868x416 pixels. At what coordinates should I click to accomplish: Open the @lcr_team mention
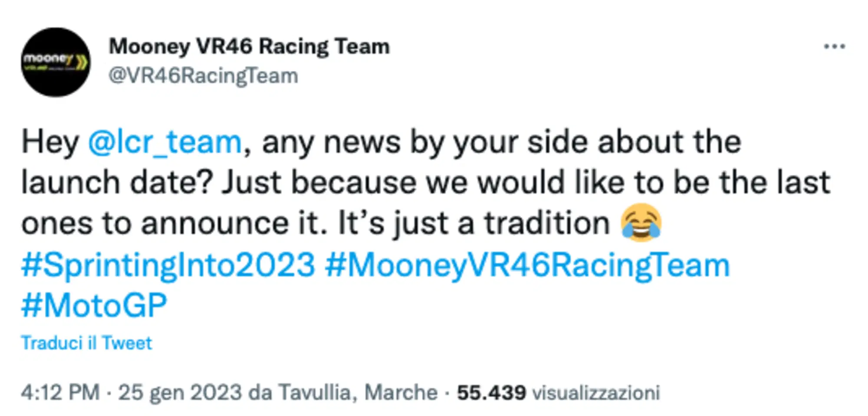tap(164, 140)
